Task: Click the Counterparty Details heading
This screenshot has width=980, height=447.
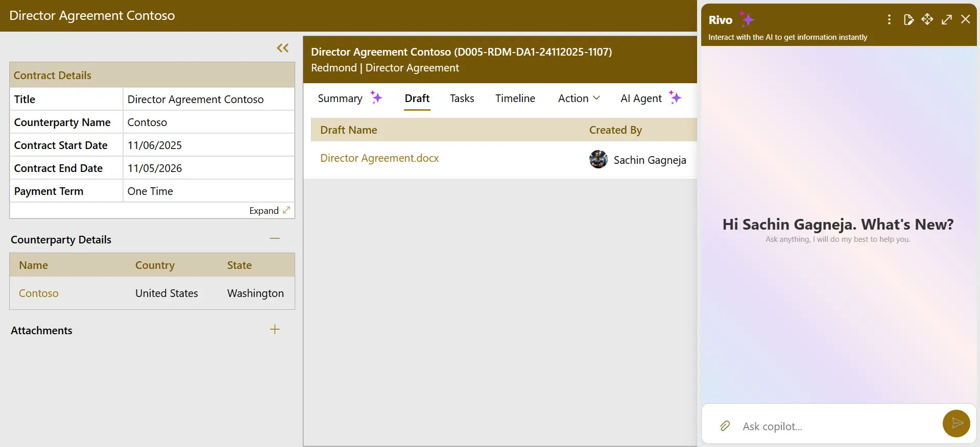Action: tap(61, 240)
